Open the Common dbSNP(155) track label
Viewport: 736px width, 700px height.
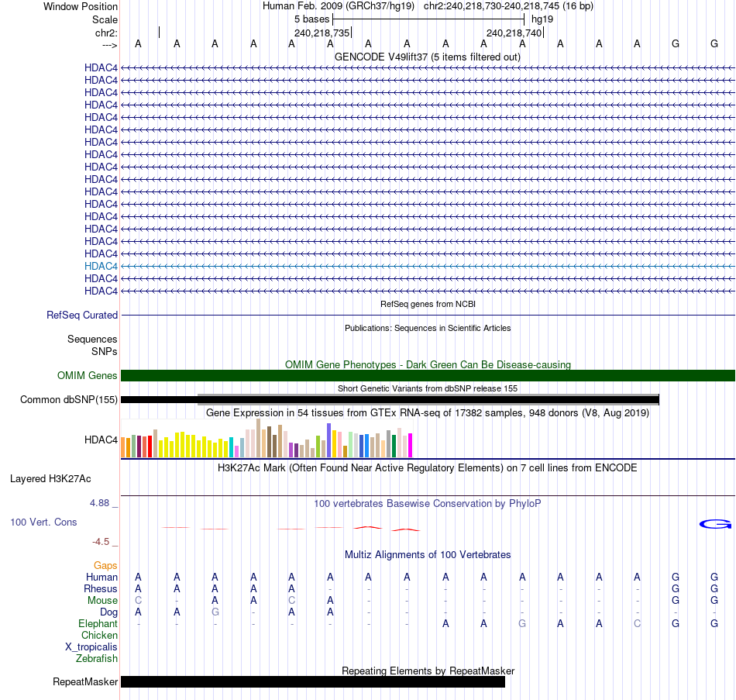coord(69,399)
